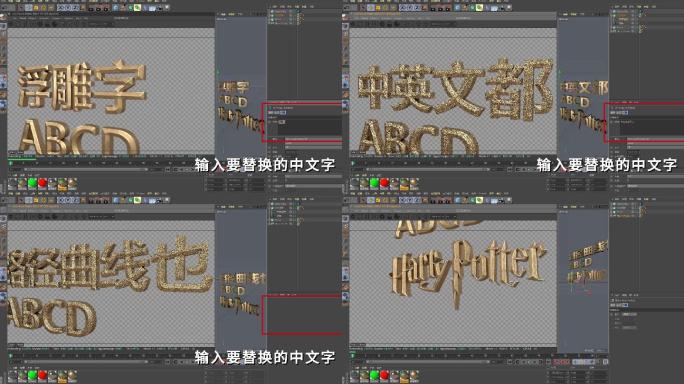This screenshot has height=384, width=684.
Task: Click the 3D 浮雕字 text in the viewport
Action: pyautogui.click(x=82, y=87)
